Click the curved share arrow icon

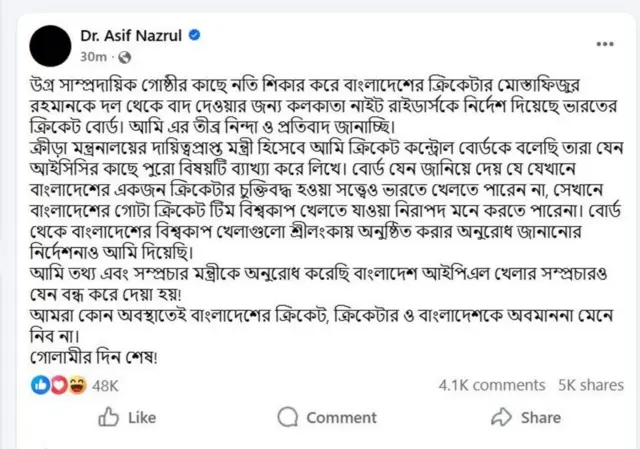500,417
